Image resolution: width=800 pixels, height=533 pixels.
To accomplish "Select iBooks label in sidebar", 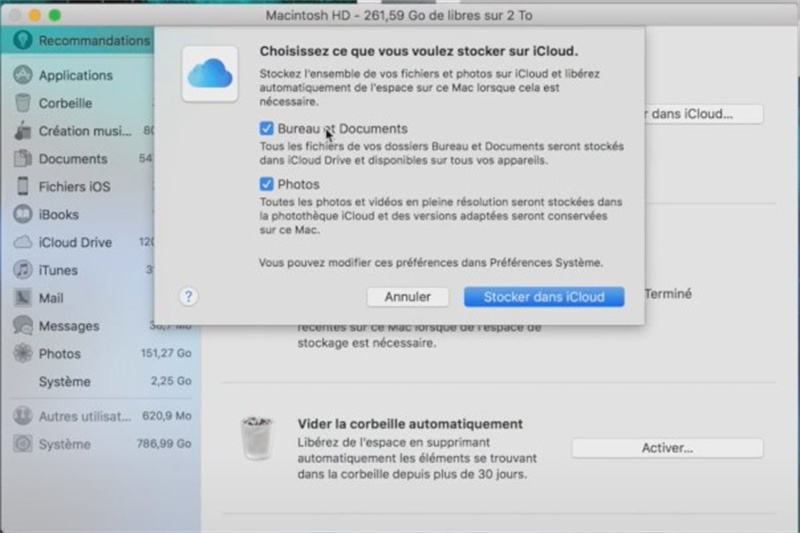I will 59,215.
